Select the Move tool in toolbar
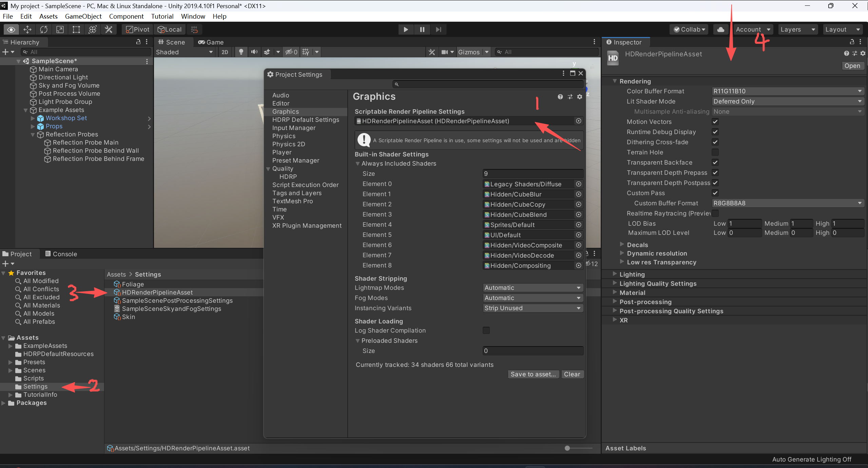Screen dimensions: 868x468 pos(27,30)
